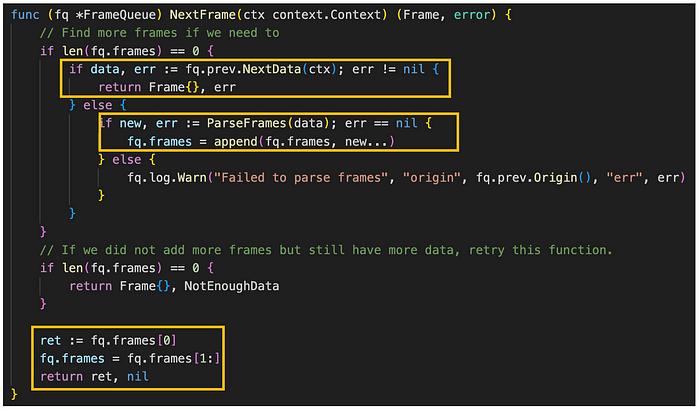Click the append call on fq.frames
Image resolution: width=700 pixels, height=412 pixels.
coord(304,141)
